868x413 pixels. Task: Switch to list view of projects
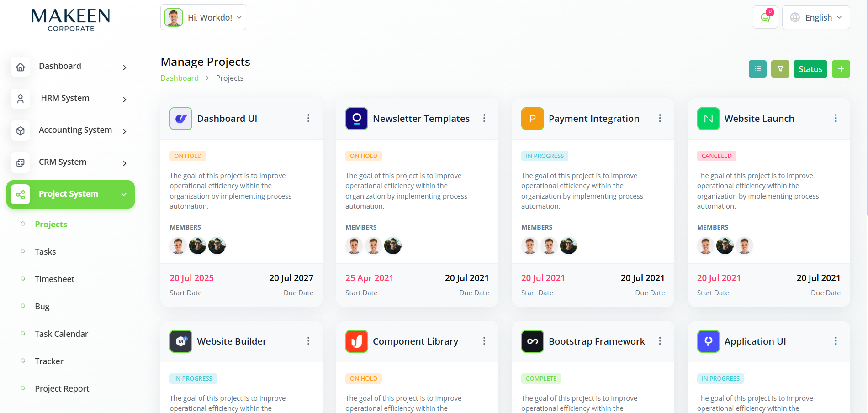[x=757, y=69]
